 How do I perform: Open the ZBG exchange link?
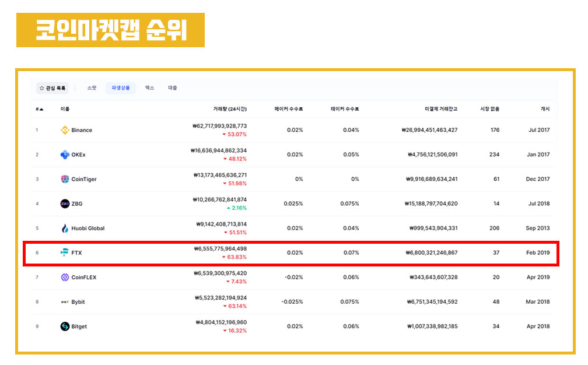(x=77, y=204)
